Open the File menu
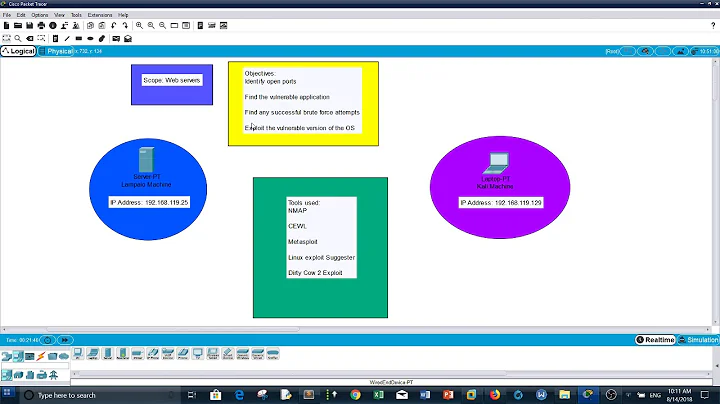This screenshot has height=404, width=720. (7, 15)
